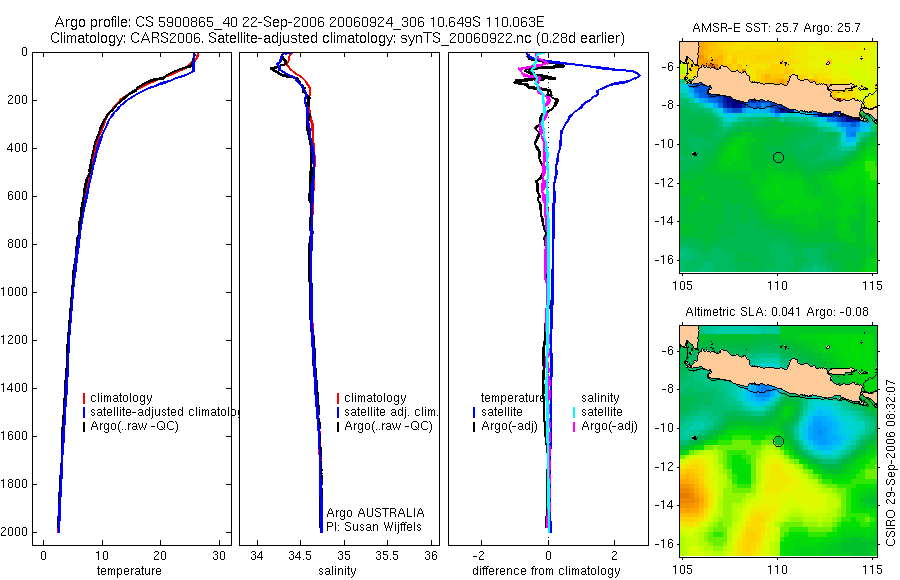The width and height of the screenshot is (900, 580).
Task: Click the Argo AUSTRALIA label
Action: (x=375, y=513)
